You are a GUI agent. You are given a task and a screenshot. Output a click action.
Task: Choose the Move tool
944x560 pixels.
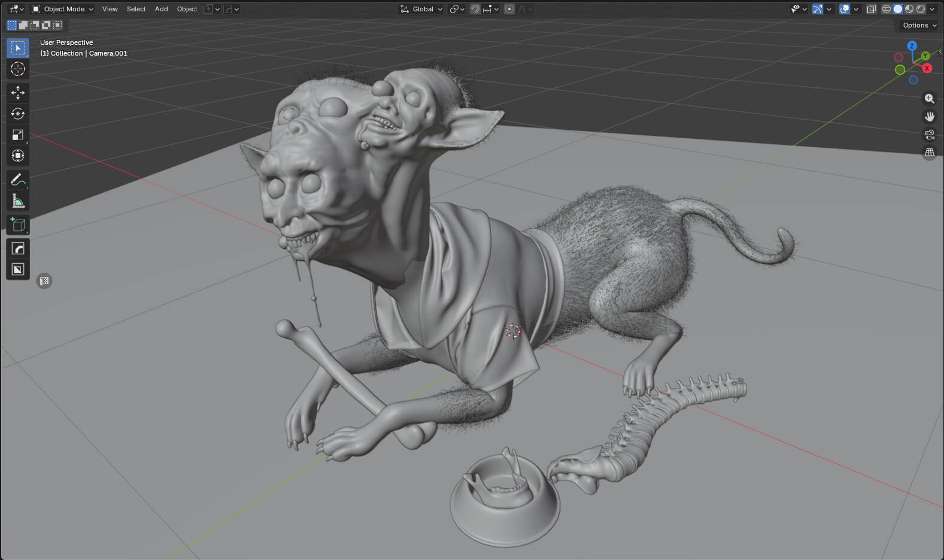pyautogui.click(x=18, y=92)
